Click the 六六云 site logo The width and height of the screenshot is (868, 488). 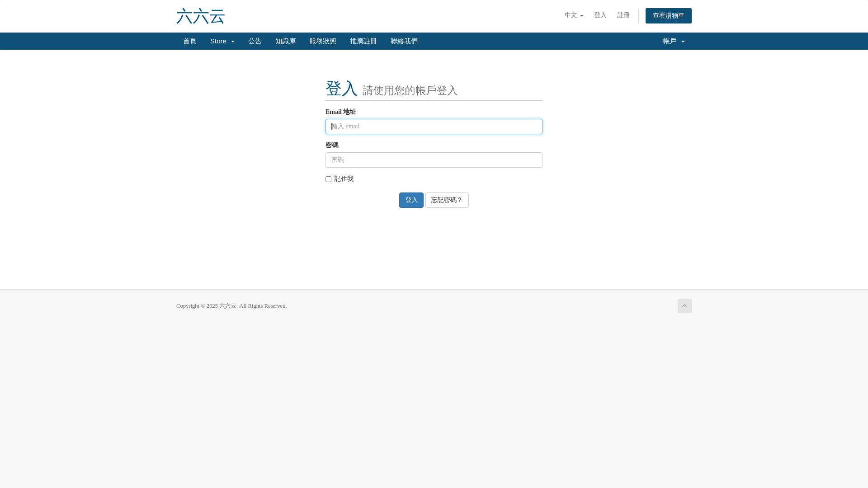tap(200, 16)
